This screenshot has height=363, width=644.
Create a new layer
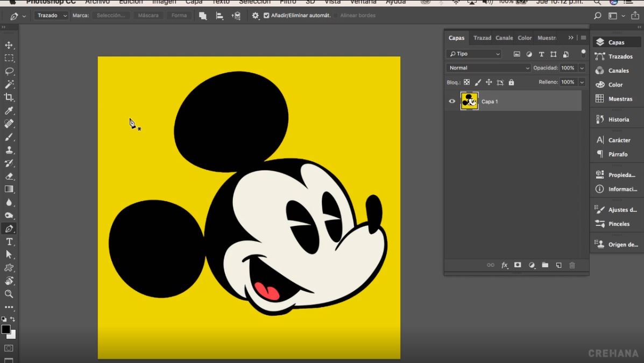click(559, 265)
